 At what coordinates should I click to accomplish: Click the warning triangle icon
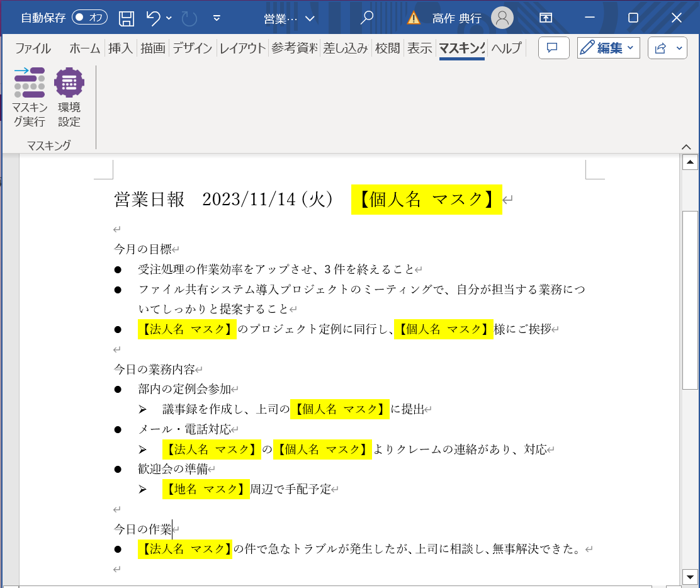coord(414,18)
